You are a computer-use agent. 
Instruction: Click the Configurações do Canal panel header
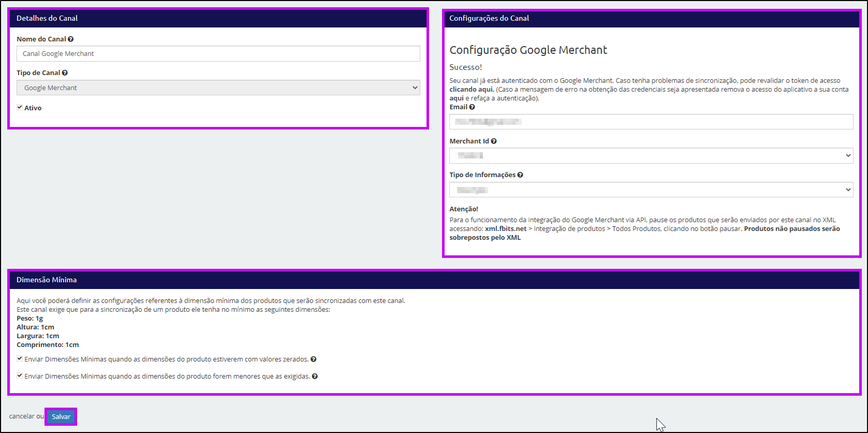tap(651, 18)
